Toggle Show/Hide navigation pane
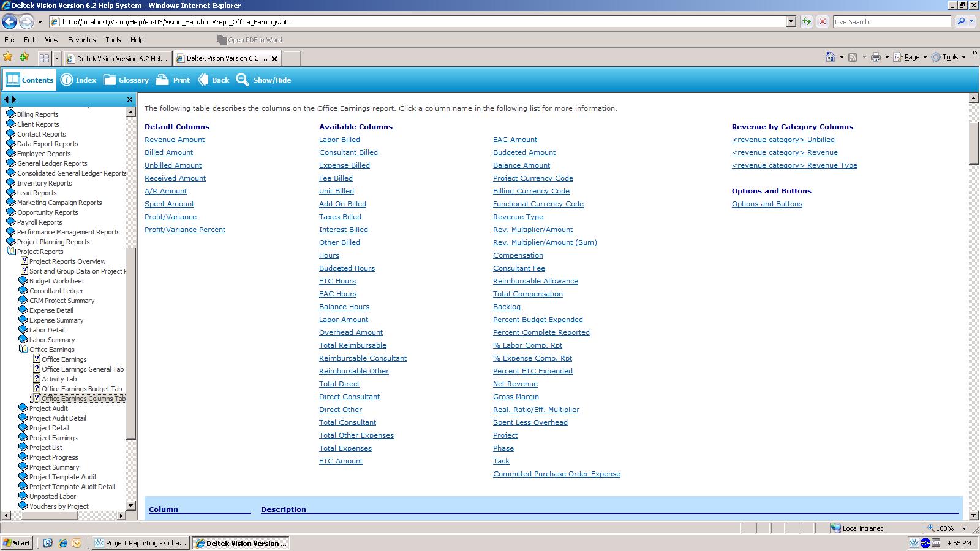Viewport: 980px width, 551px height. [243, 80]
